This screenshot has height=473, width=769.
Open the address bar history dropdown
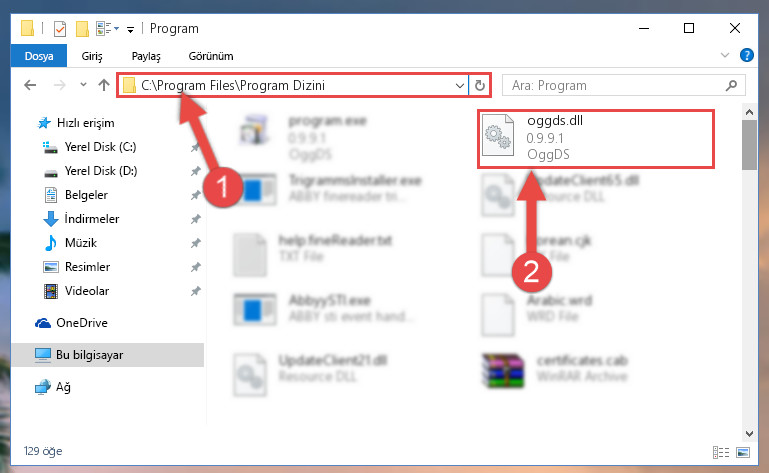[460, 86]
